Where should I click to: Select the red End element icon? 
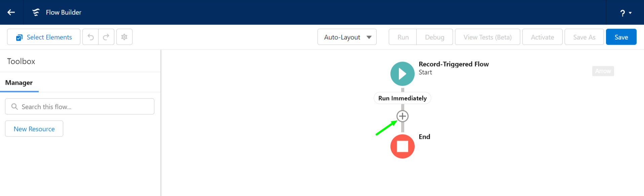point(403,147)
